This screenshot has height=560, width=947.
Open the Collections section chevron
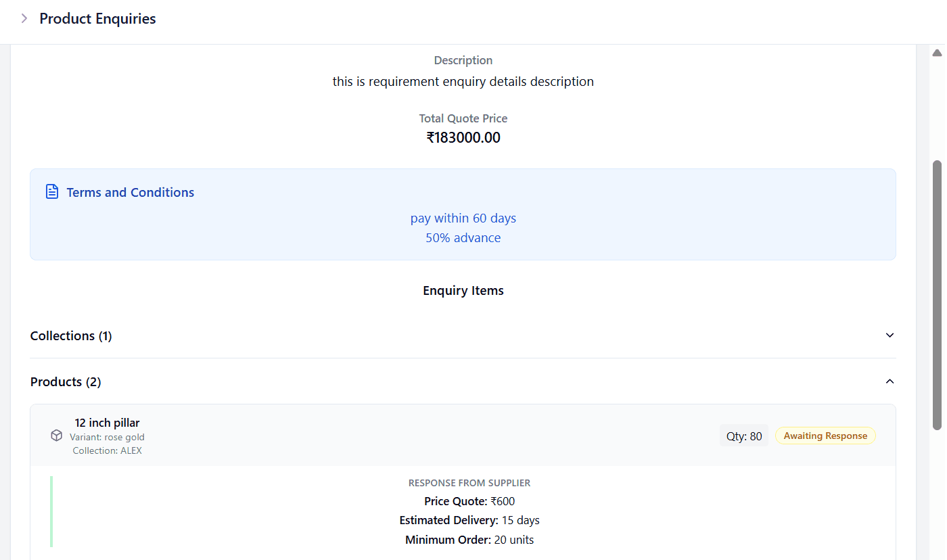coord(890,335)
